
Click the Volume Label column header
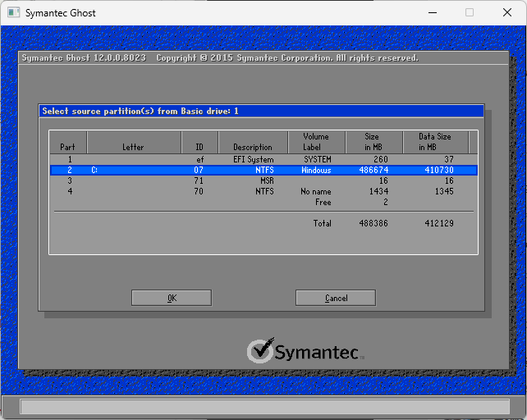[315, 142]
